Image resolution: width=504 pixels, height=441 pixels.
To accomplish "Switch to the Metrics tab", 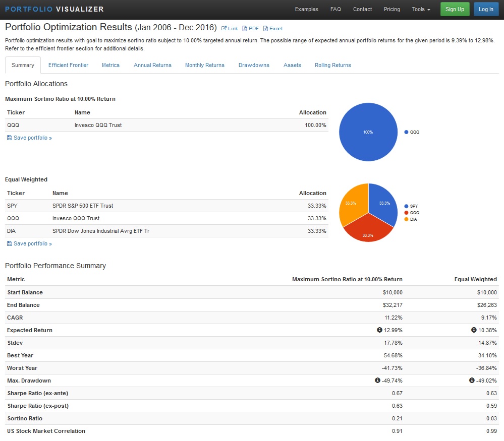I will pyautogui.click(x=110, y=65).
